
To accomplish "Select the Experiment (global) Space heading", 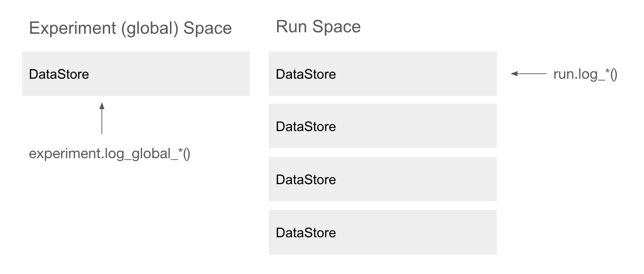I will pyautogui.click(x=130, y=28).
